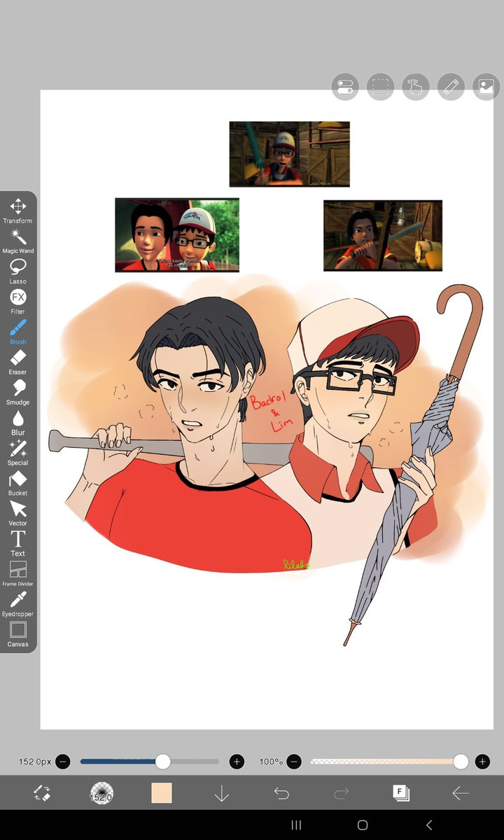This screenshot has height=840, width=504.
Task: Tap the Android home button
Action: 363,825
